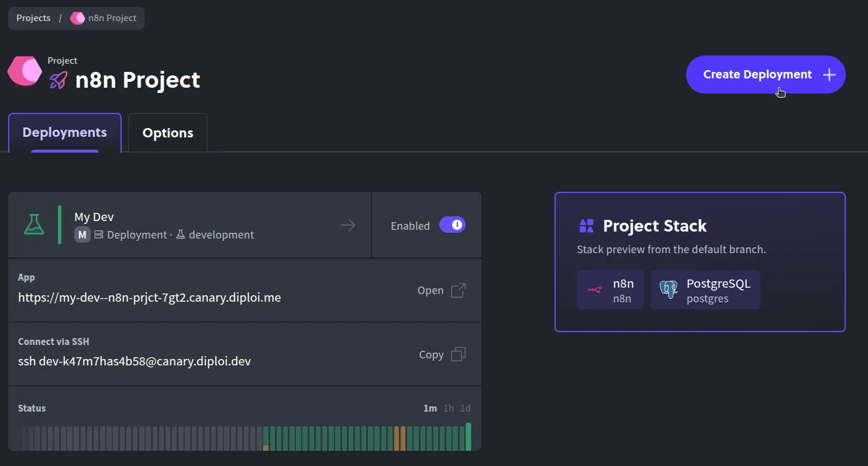The image size is (868, 466).
Task: Select the 1d status time range
Action: tap(465, 408)
